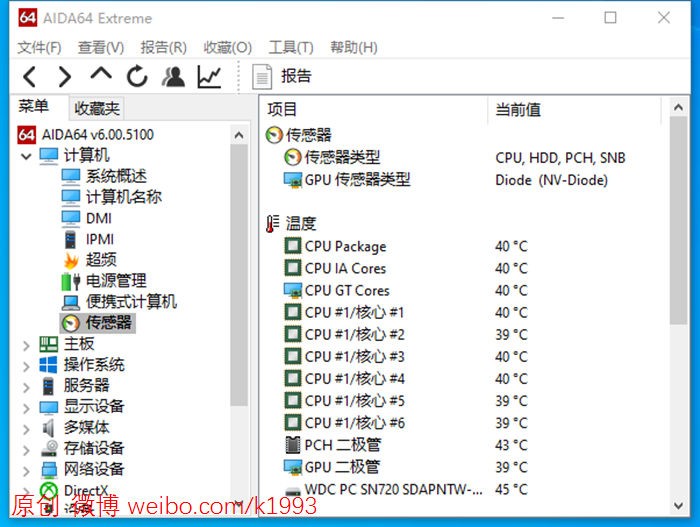Click the 主板 motherboard icon
Image resolution: width=700 pixels, height=527 pixels.
click(49, 344)
